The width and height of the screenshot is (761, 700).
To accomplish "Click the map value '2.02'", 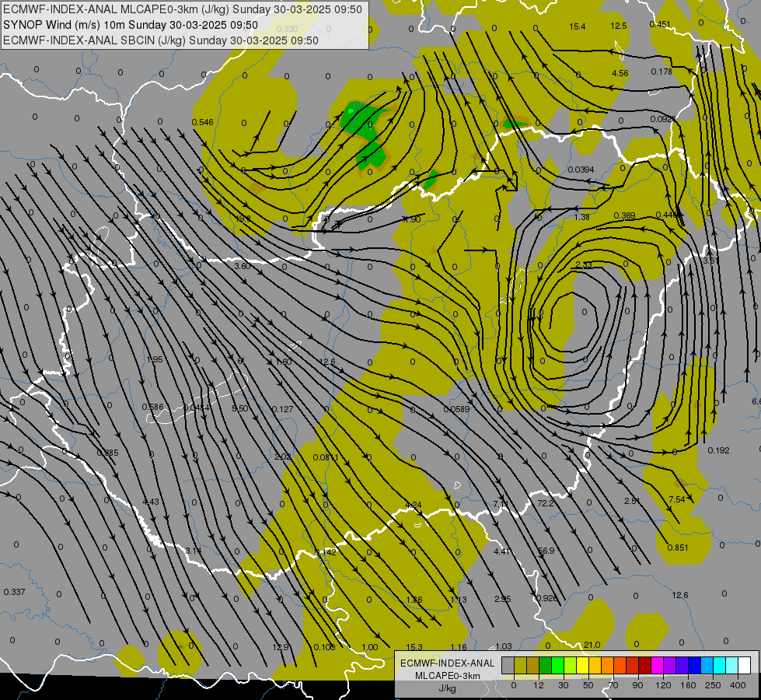I will tap(283, 457).
